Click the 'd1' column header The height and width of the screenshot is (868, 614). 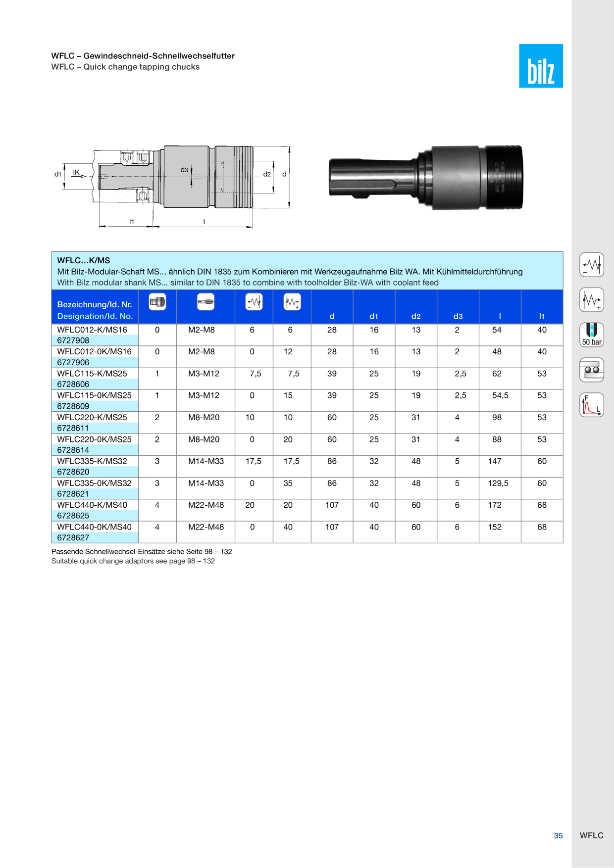tap(374, 316)
